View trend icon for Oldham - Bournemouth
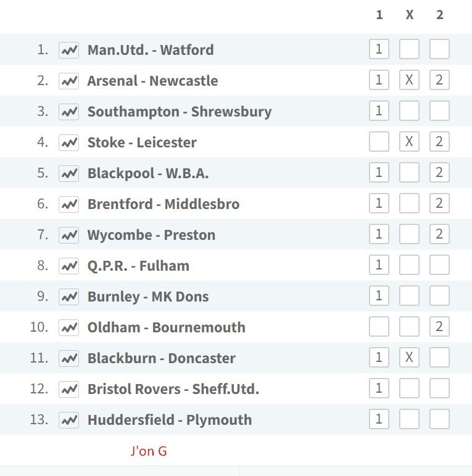The height and width of the screenshot is (476, 472). coord(68,327)
